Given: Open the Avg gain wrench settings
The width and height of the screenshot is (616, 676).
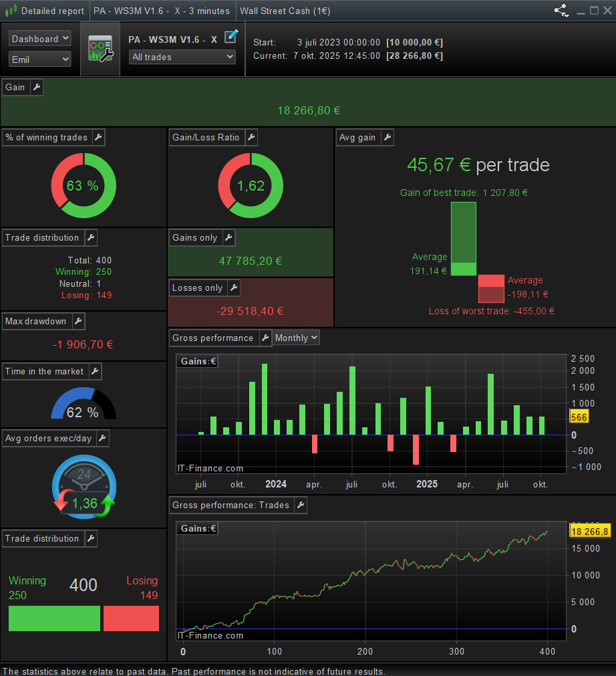Looking at the screenshot, I should (386, 138).
